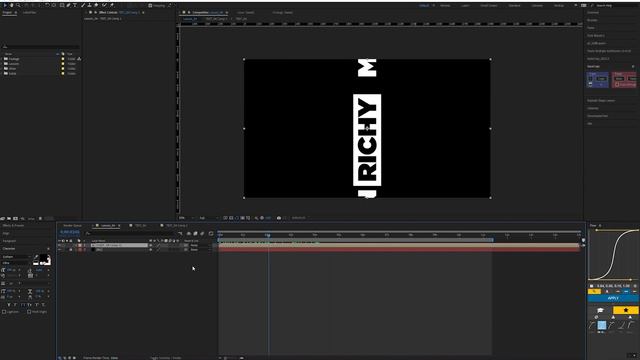The height and width of the screenshot is (360, 640).
Task: Take a snapshot with the camera icon
Action: pos(279,218)
